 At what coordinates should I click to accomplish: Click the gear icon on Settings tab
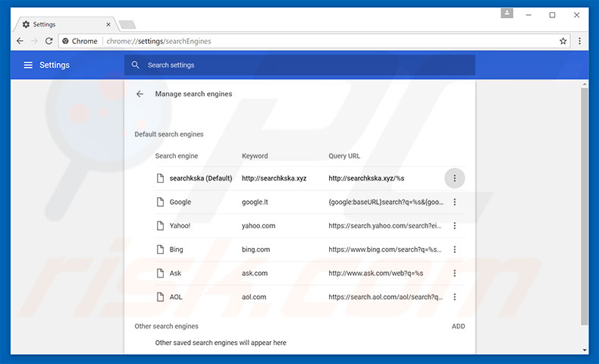click(26, 24)
